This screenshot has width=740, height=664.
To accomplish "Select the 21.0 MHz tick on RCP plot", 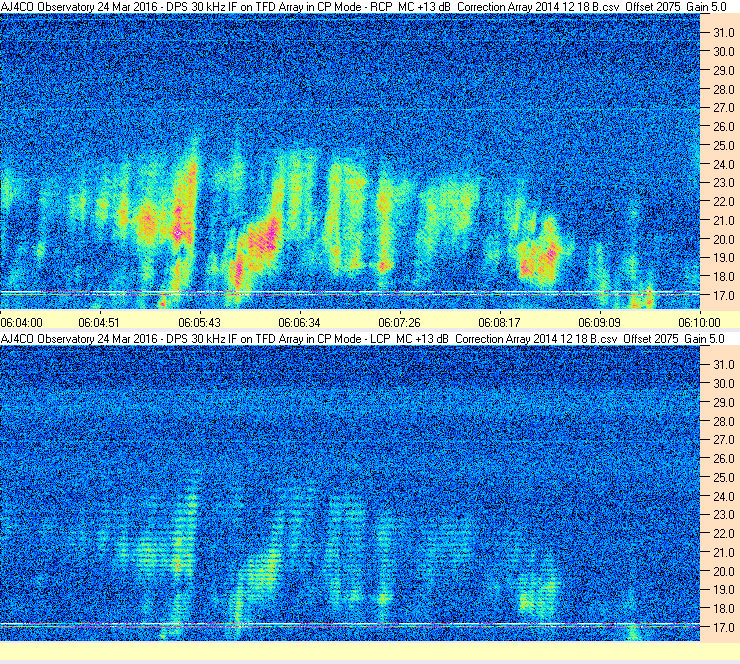I will coord(723,221).
